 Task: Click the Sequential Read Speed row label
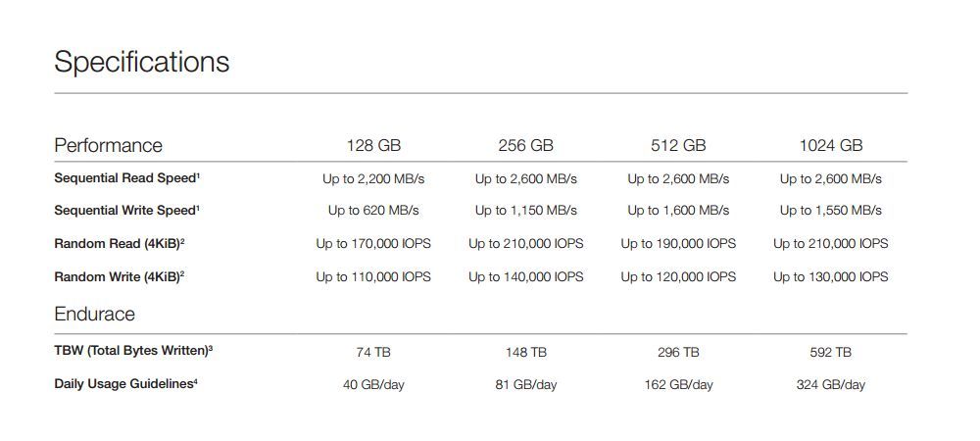(x=126, y=178)
